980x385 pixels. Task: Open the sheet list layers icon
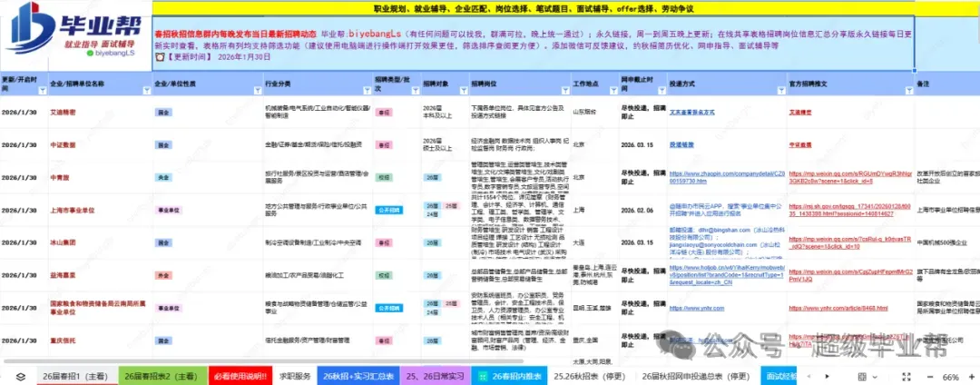(x=21, y=377)
